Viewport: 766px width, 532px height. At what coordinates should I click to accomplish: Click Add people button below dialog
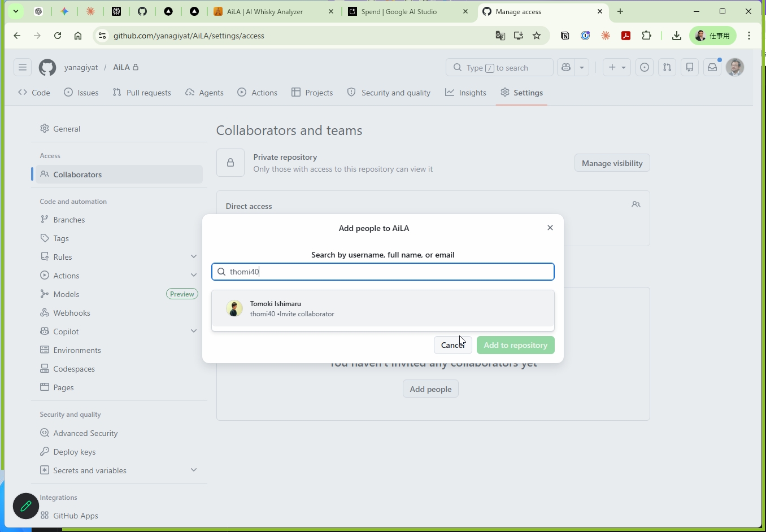pyautogui.click(x=430, y=389)
